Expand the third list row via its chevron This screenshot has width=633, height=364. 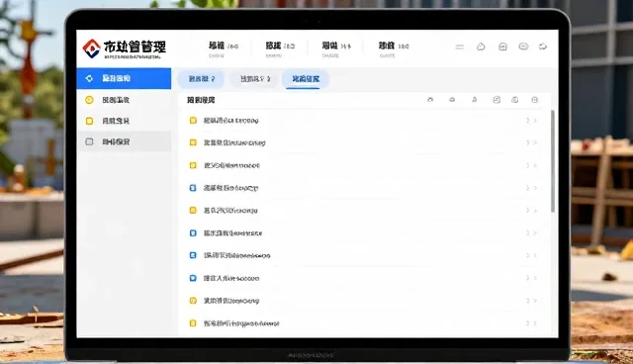(535, 165)
